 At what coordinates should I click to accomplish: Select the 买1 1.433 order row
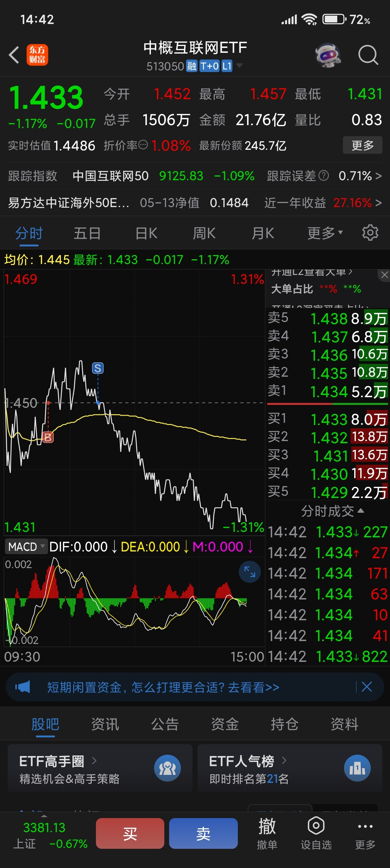point(327,419)
